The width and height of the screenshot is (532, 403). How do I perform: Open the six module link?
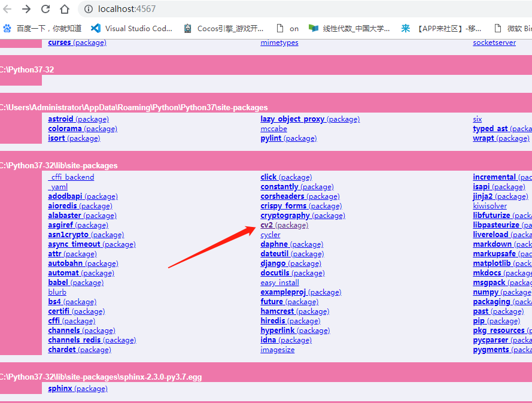tap(477, 119)
